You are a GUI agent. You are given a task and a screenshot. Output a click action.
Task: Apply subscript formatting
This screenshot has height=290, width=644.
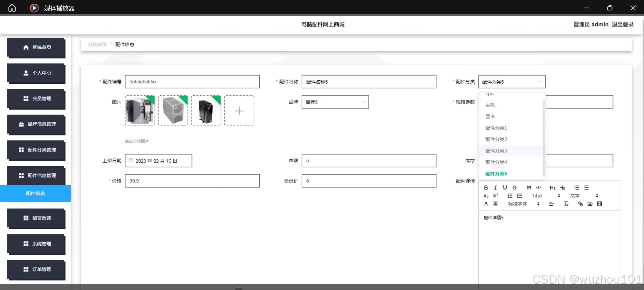[x=486, y=196]
